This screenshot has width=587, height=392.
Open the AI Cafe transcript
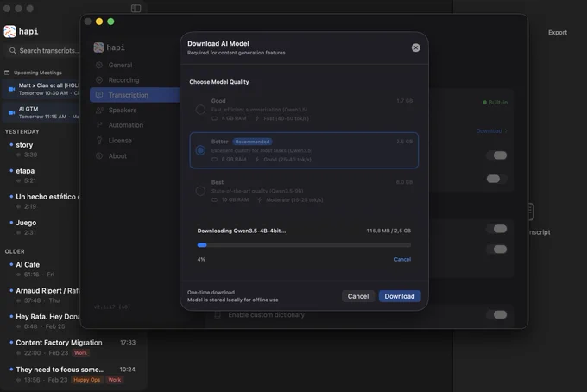pyautogui.click(x=41, y=269)
